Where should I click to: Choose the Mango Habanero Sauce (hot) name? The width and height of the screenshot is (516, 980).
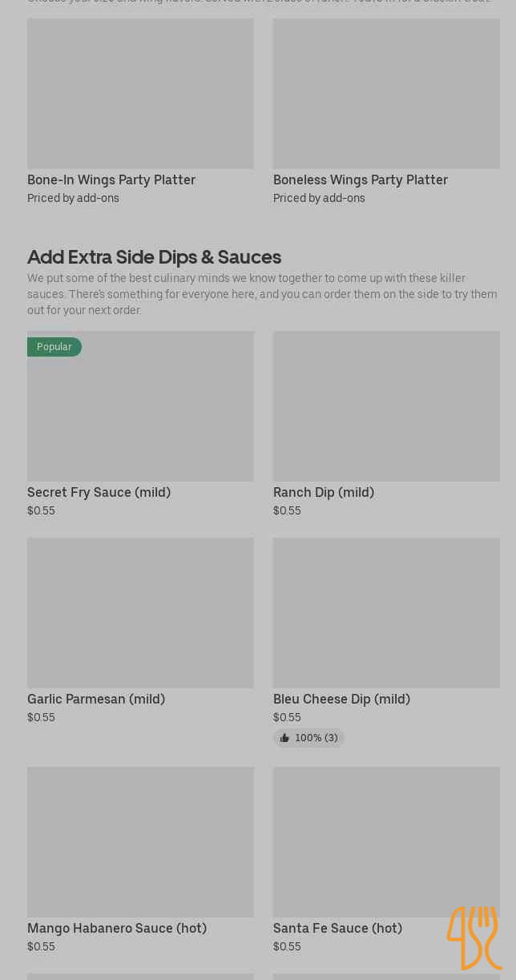coord(117,928)
